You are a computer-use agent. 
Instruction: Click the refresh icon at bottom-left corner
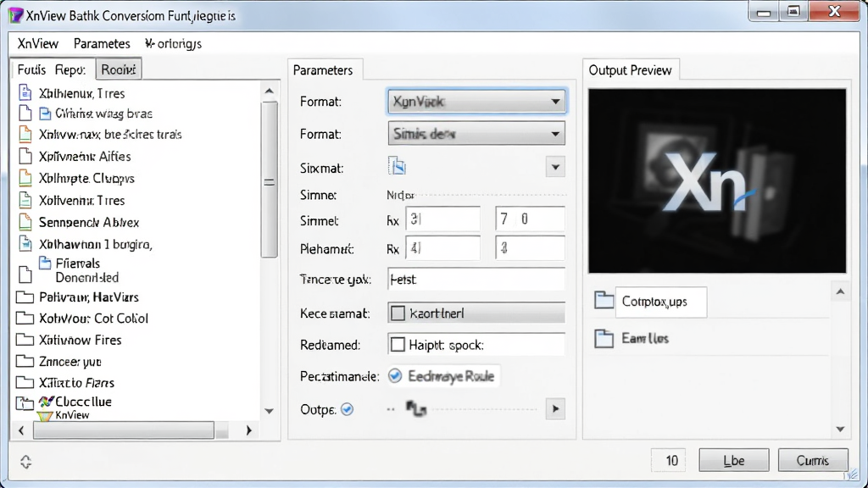25,462
